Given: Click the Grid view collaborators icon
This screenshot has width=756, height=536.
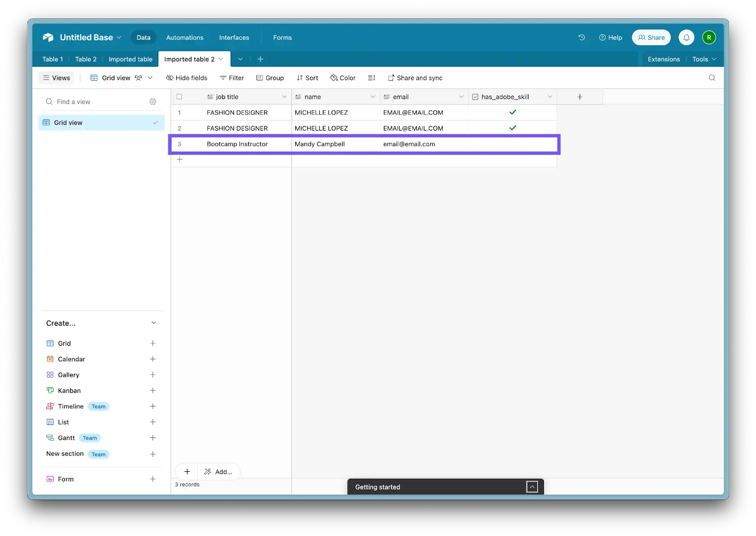Looking at the screenshot, I should [x=138, y=78].
